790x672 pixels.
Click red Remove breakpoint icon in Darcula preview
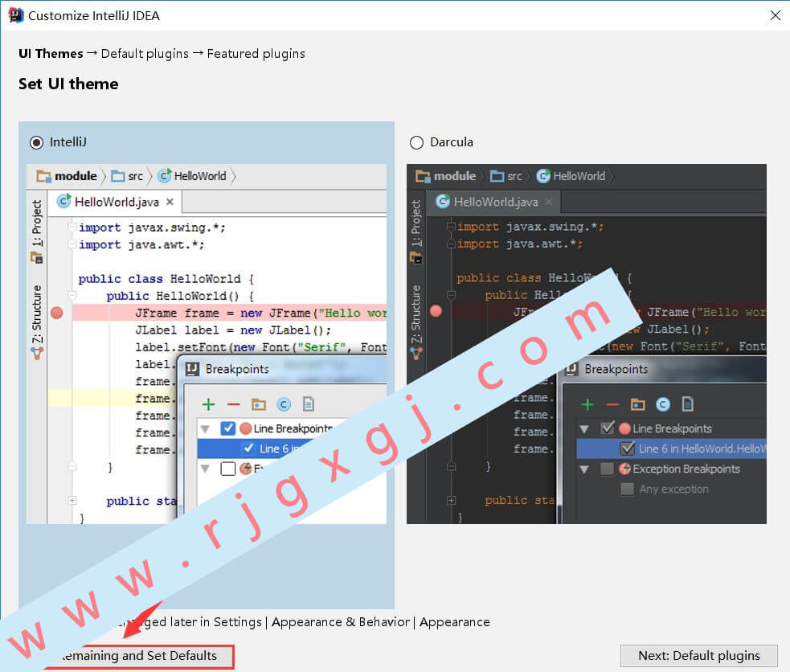pos(612,404)
